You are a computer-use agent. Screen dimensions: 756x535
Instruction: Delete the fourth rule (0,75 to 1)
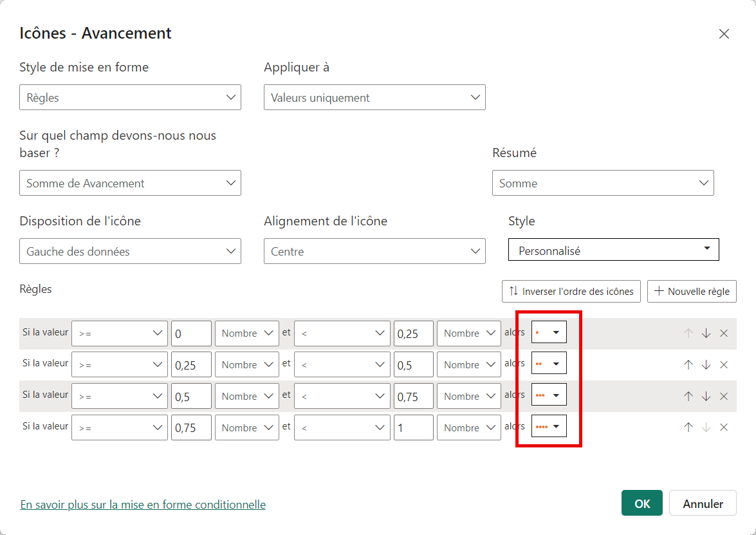click(724, 427)
